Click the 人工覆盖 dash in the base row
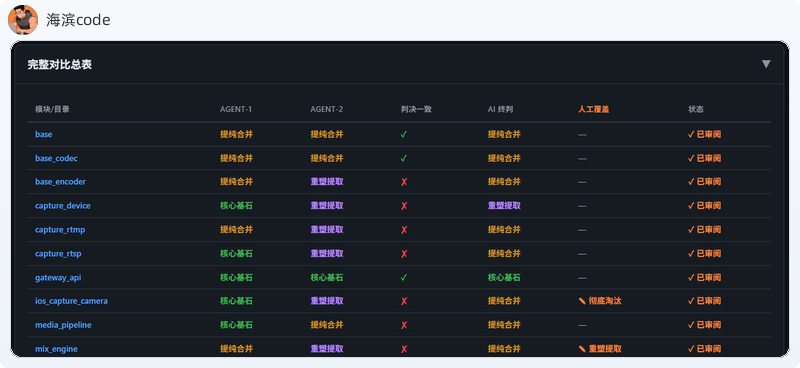 coord(582,135)
